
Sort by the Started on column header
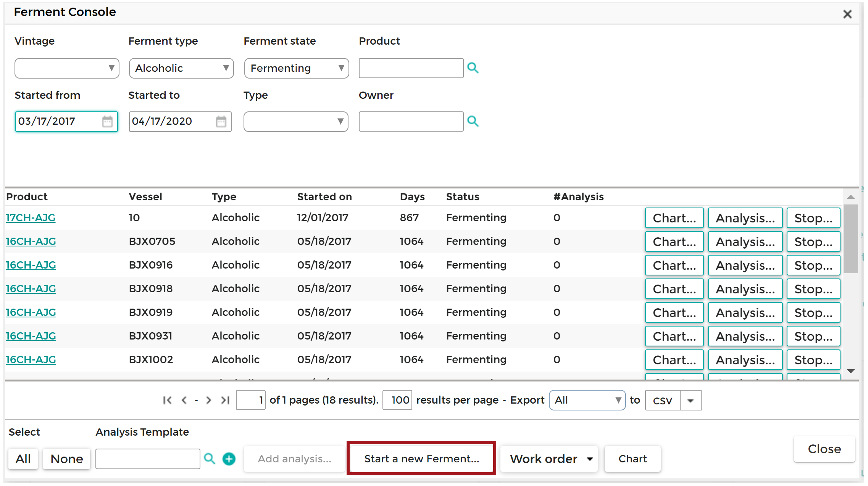324,196
